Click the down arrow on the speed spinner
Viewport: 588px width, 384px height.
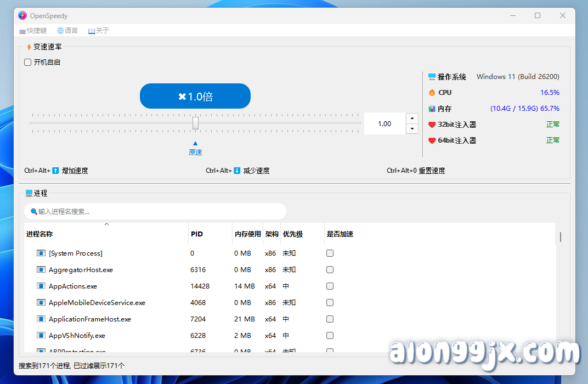[x=412, y=129]
